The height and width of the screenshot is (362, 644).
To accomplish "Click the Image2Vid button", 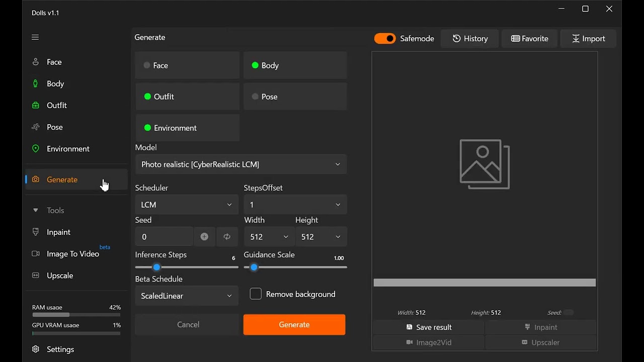I will pyautogui.click(x=429, y=342).
